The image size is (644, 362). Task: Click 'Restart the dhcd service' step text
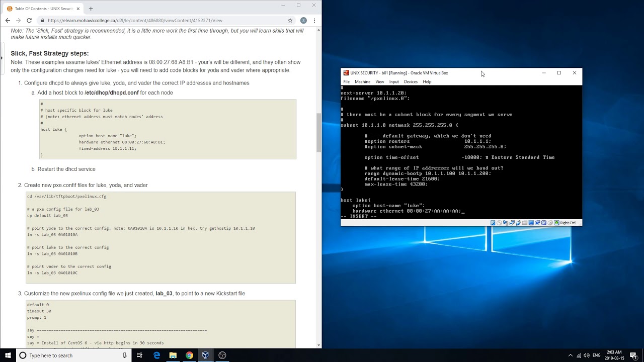pos(66,169)
